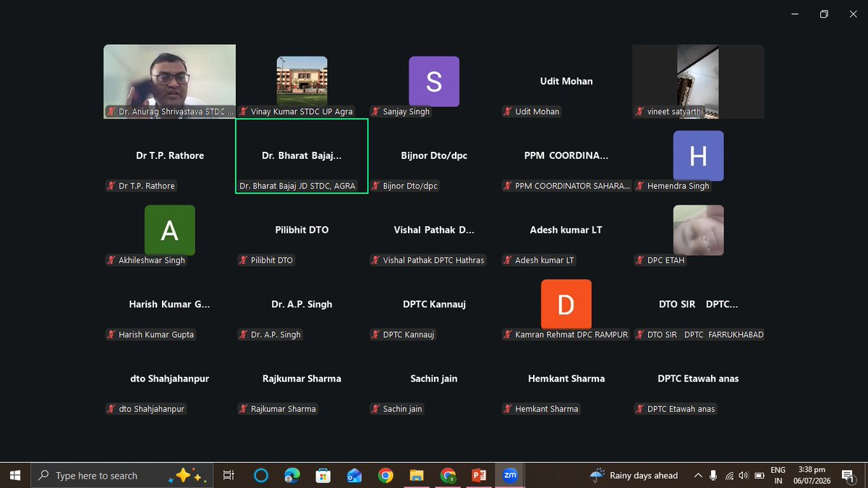Select Hemendra Singh's H avatar
Image resolution: width=868 pixels, height=488 pixels.
point(698,155)
